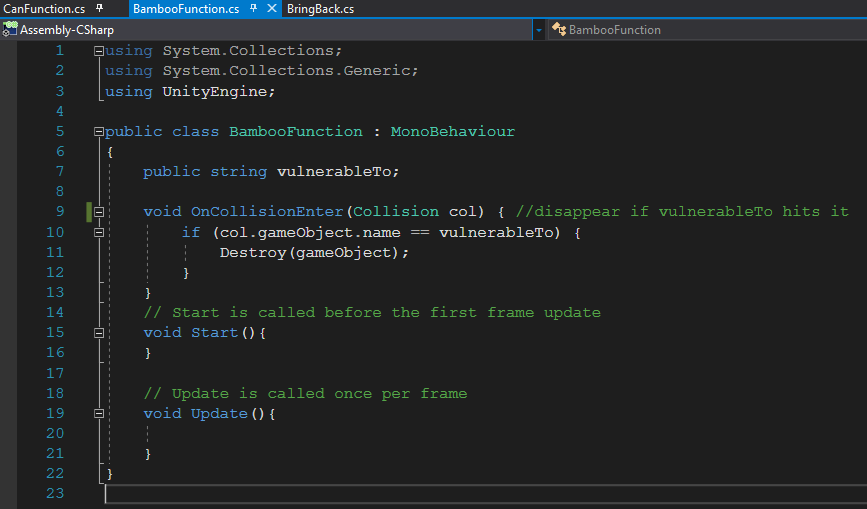The height and width of the screenshot is (509, 867).
Task: Click the closing brace on line 22
Action: click(109, 474)
